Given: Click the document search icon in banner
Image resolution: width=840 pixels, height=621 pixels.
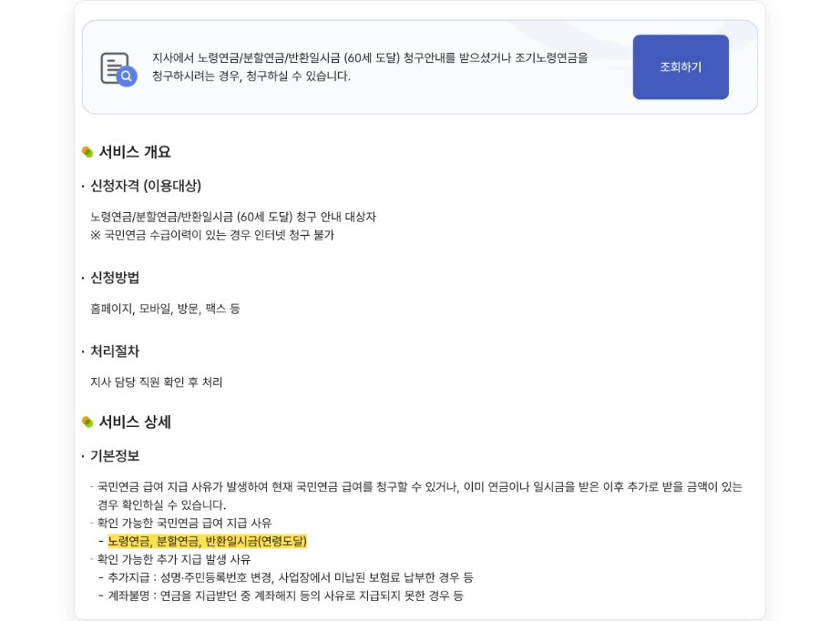Looking at the screenshot, I should coord(119,69).
